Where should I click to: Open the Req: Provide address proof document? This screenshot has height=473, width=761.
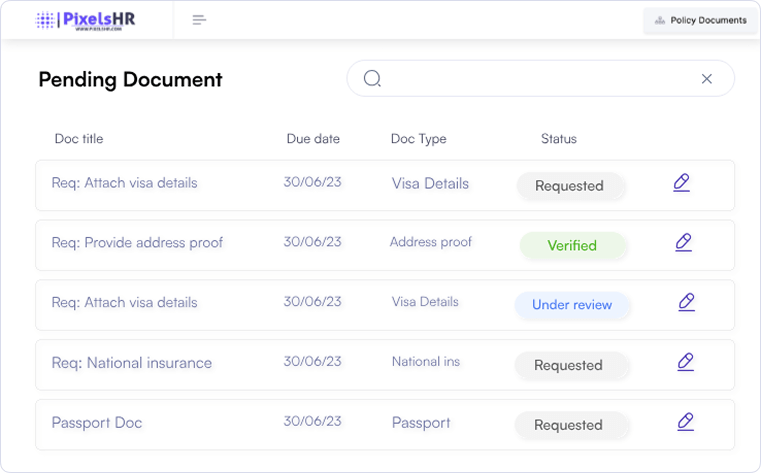click(x=137, y=243)
